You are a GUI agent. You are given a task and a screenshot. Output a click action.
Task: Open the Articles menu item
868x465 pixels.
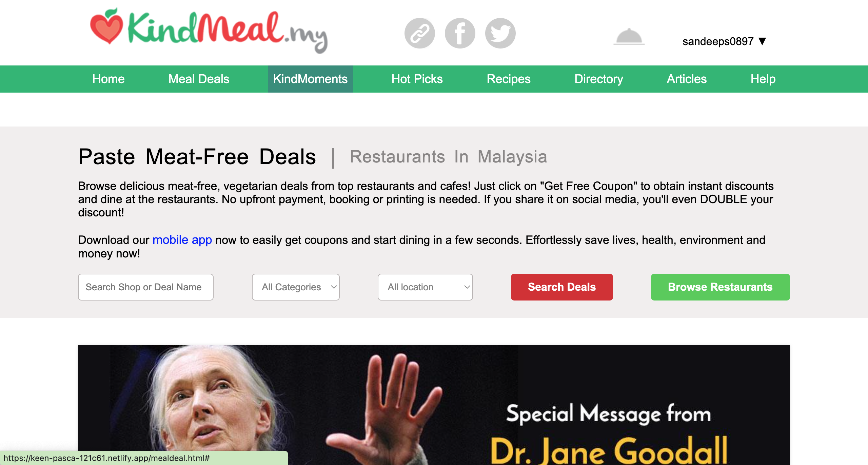click(x=687, y=79)
